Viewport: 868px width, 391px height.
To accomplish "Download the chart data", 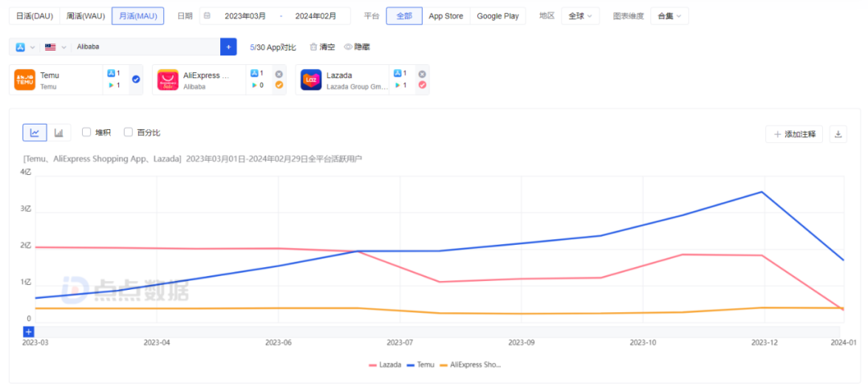I will pyautogui.click(x=838, y=134).
